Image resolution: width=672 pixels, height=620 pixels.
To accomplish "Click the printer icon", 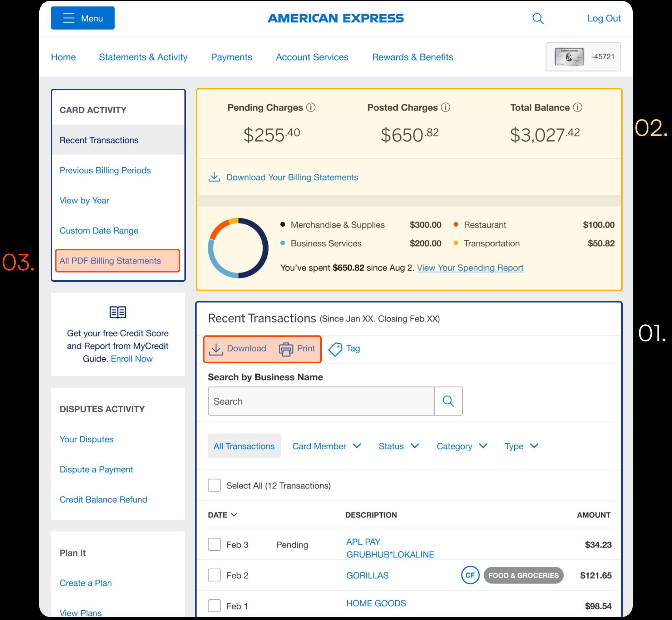I will (x=286, y=349).
